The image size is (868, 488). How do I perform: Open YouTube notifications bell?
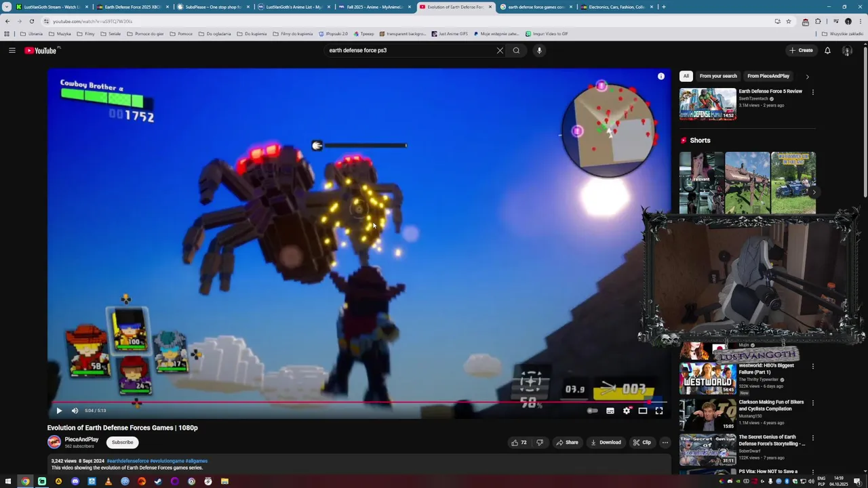[x=827, y=50]
